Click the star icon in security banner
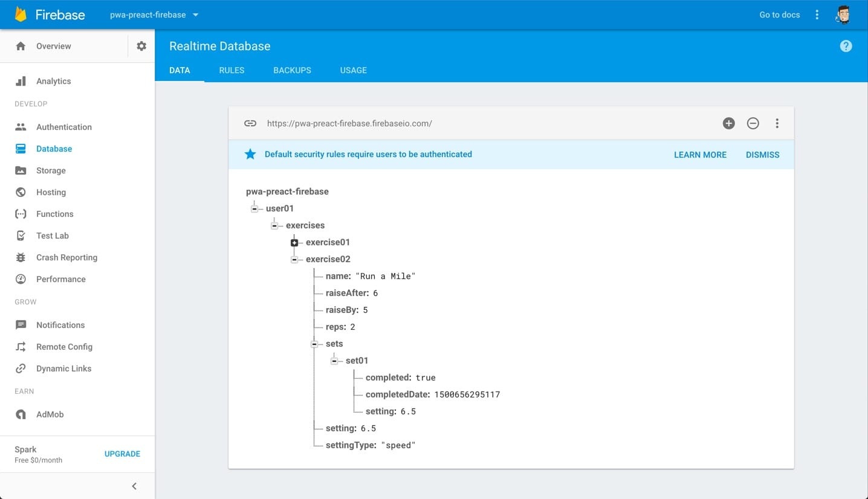Viewport: 868px width, 499px height. click(x=250, y=154)
